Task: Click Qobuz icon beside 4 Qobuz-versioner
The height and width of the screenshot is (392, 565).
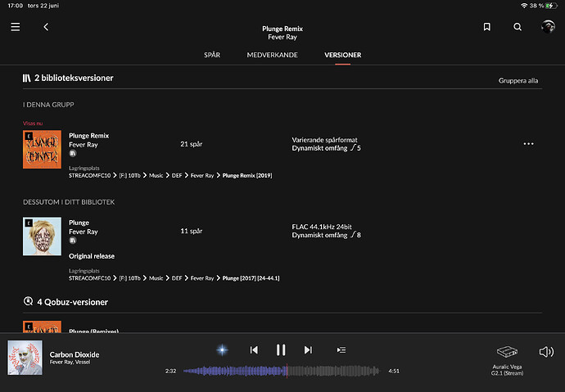Action: 28,301
